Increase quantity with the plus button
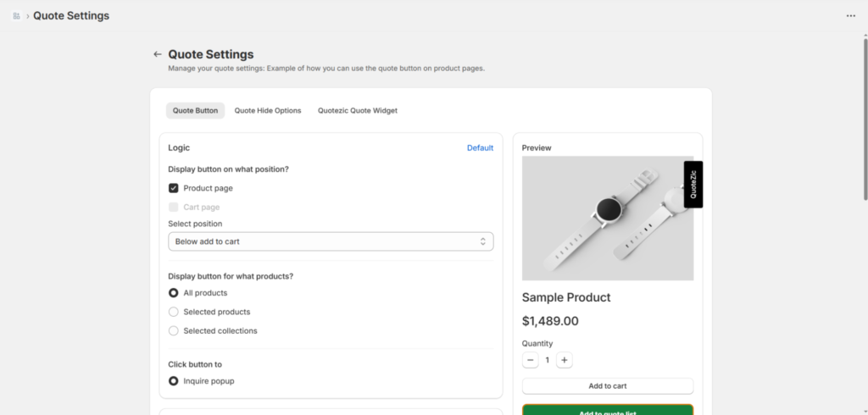The image size is (868, 415). pos(565,360)
